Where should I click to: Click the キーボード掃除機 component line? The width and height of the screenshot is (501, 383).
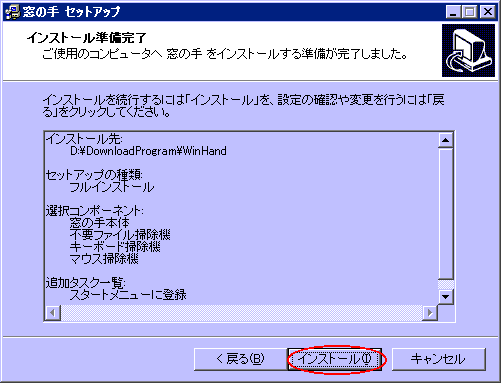tap(115, 247)
